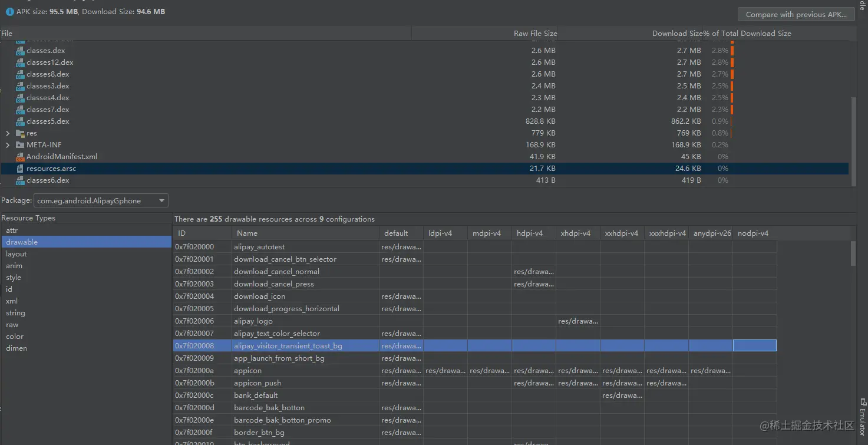Open the Package dropdown
868x445 pixels.
point(101,201)
